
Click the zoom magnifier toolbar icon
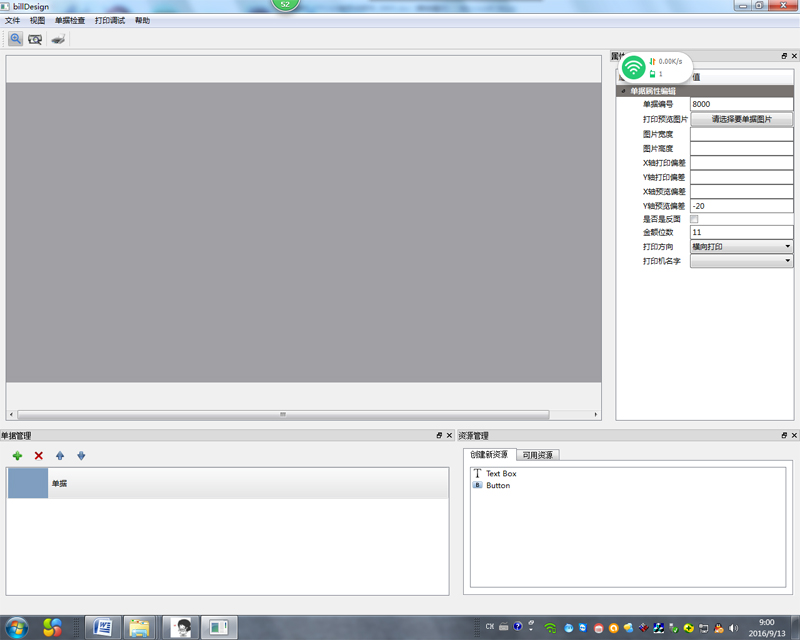click(x=16, y=39)
